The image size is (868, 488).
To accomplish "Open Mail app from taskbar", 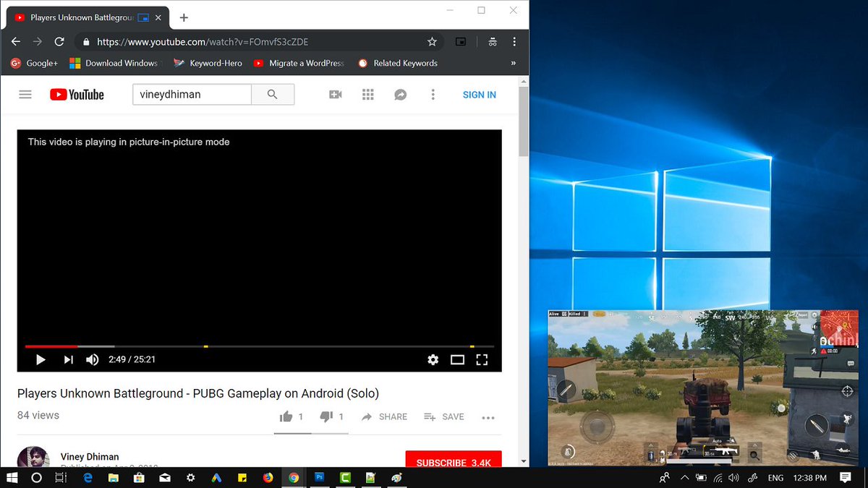I will click(165, 478).
